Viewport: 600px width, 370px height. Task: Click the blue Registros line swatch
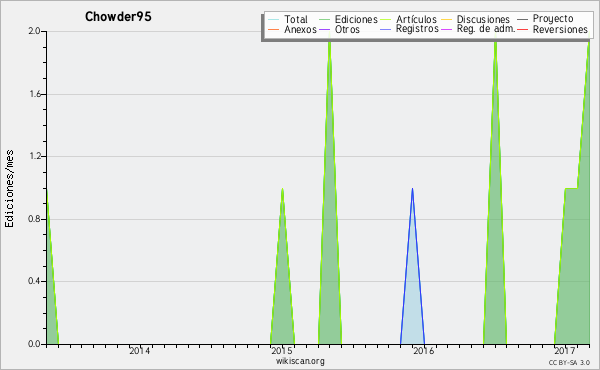tap(385, 29)
